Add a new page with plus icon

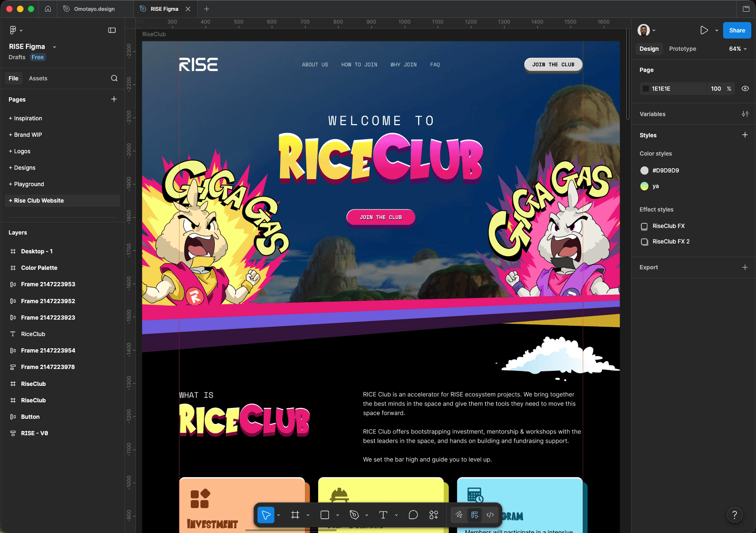click(x=114, y=99)
